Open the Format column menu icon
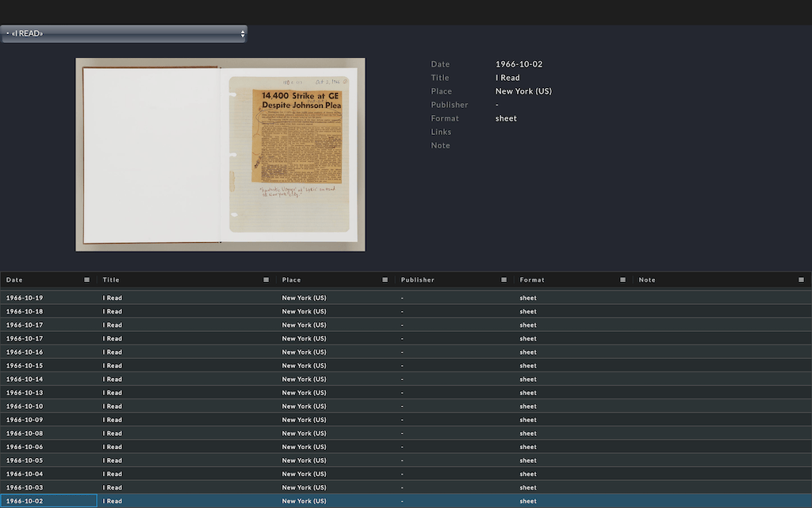The width and height of the screenshot is (812, 508). tap(623, 279)
